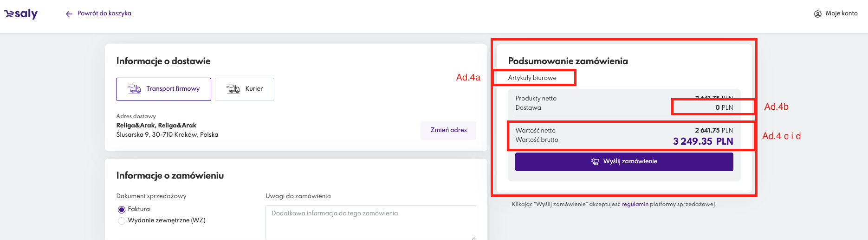The width and height of the screenshot is (868, 240).
Task: Click the cart icon on Wyślij zamówienie
Action: (x=595, y=161)
